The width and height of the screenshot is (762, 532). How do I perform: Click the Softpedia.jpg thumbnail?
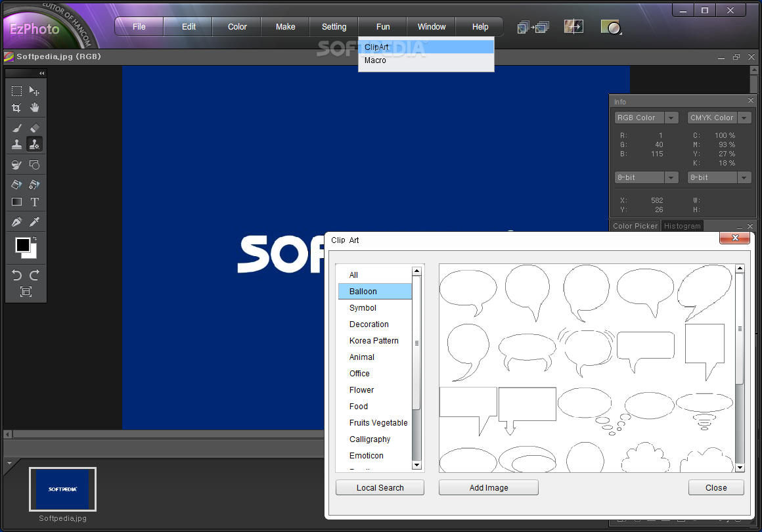(x=62, y=489)
